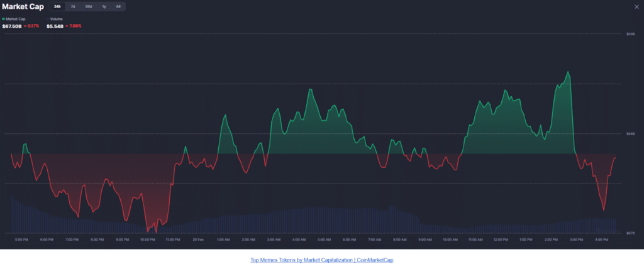Image resolution: width=644 pixels, height=264 pixels.
Task: Click the 20 Feb date marker
Action: pyautogui.click(x=197, y=239)
